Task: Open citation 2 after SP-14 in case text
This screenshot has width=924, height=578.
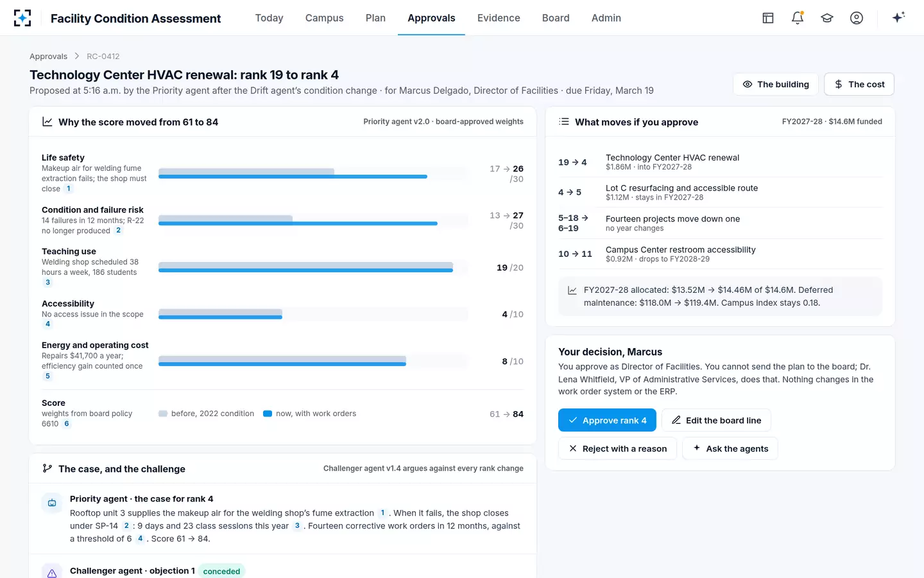Action: [126, 526]
